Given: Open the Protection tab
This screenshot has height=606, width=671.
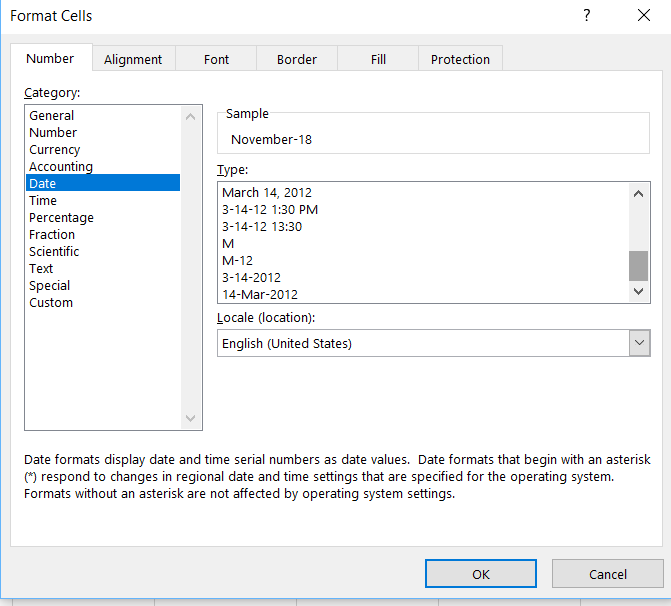Looking at the screenshot, I should point(460,59).
